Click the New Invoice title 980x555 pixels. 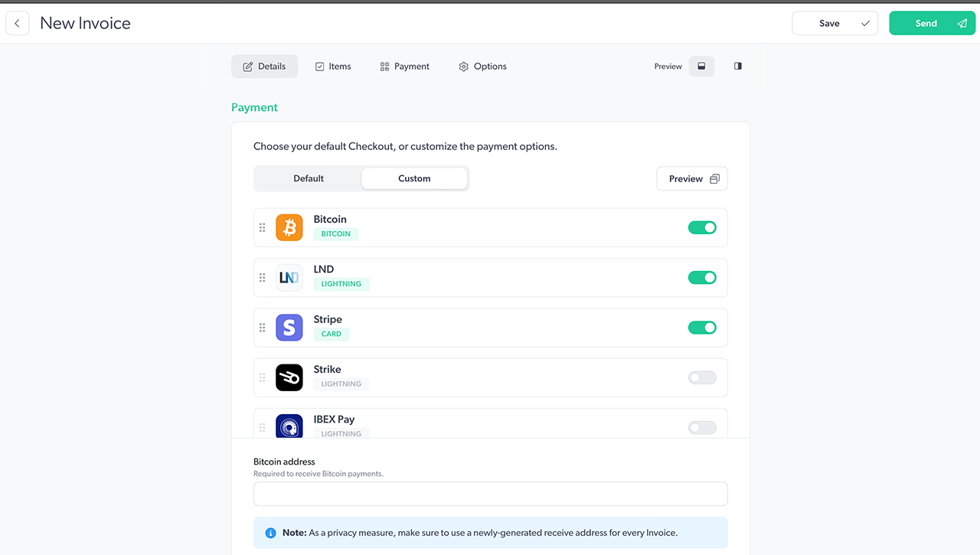click(x=85, y=24)
